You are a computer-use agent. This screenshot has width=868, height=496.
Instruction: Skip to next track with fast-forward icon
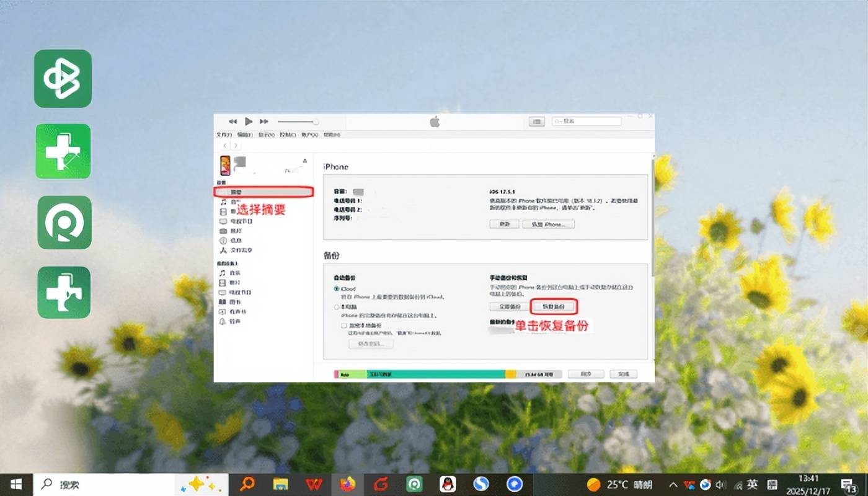264,122
